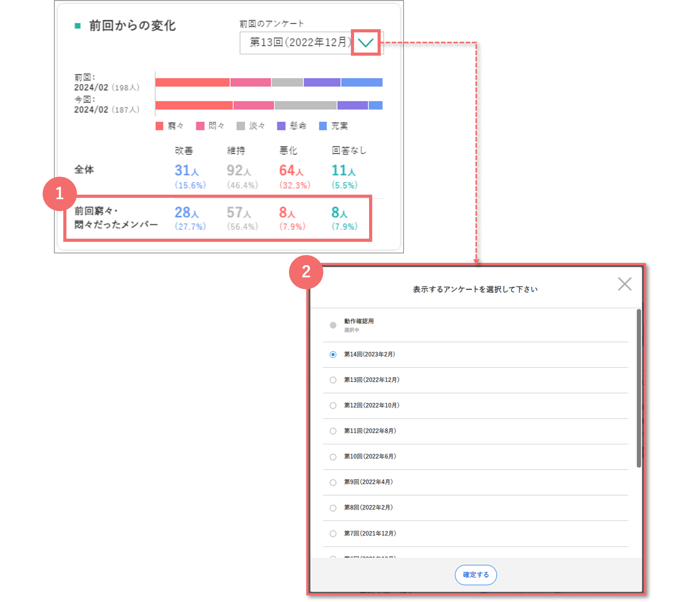Click the 悪化 column header
This screenshot has height=602, width=700.
288,150
